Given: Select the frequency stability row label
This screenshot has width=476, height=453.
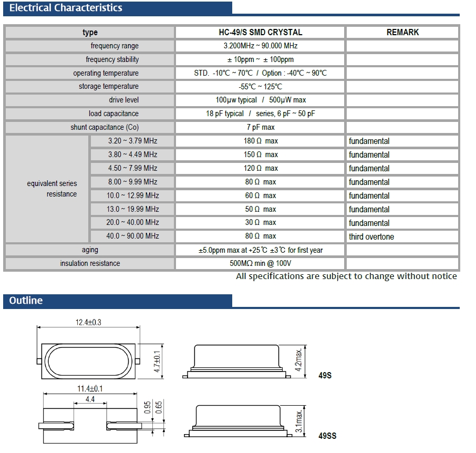Looking at the screenshot, I should [112, 59].
